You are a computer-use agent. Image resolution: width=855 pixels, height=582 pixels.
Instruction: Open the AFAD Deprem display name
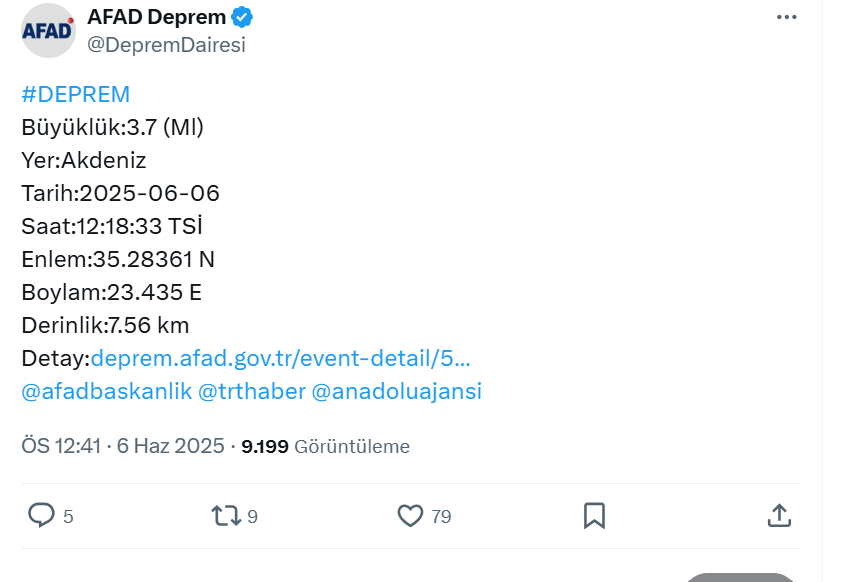tap(156, 17)
